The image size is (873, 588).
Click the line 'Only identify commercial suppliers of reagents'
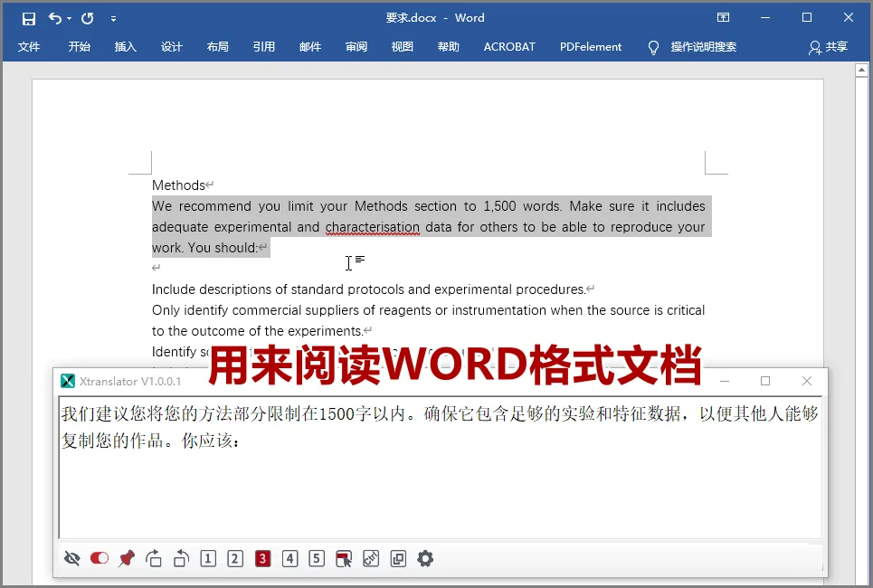click(x=428, y=310)
